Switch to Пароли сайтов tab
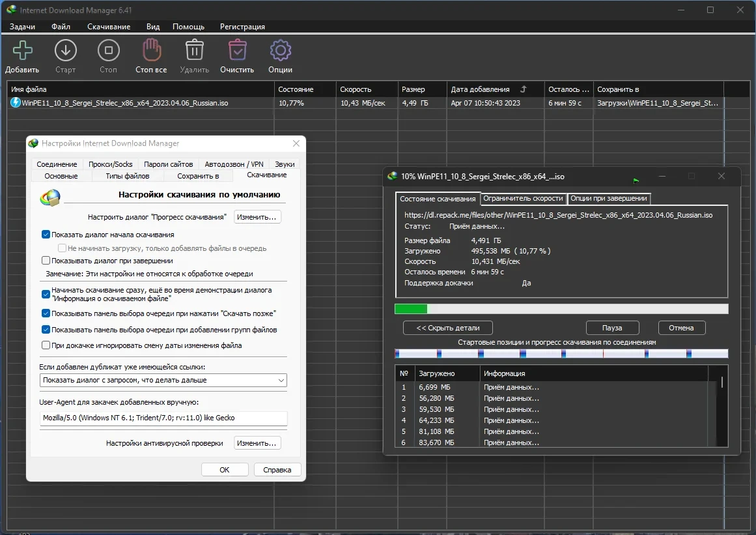The image size is (756, 535). click(168, 164)
